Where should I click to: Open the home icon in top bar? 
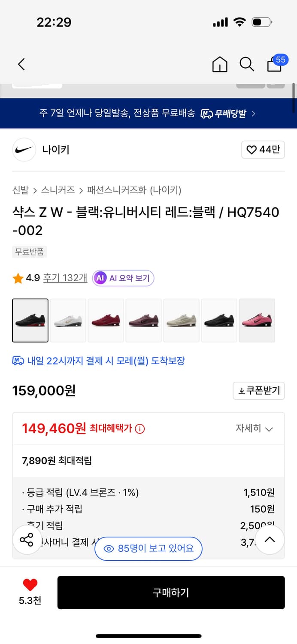(219, 64)
